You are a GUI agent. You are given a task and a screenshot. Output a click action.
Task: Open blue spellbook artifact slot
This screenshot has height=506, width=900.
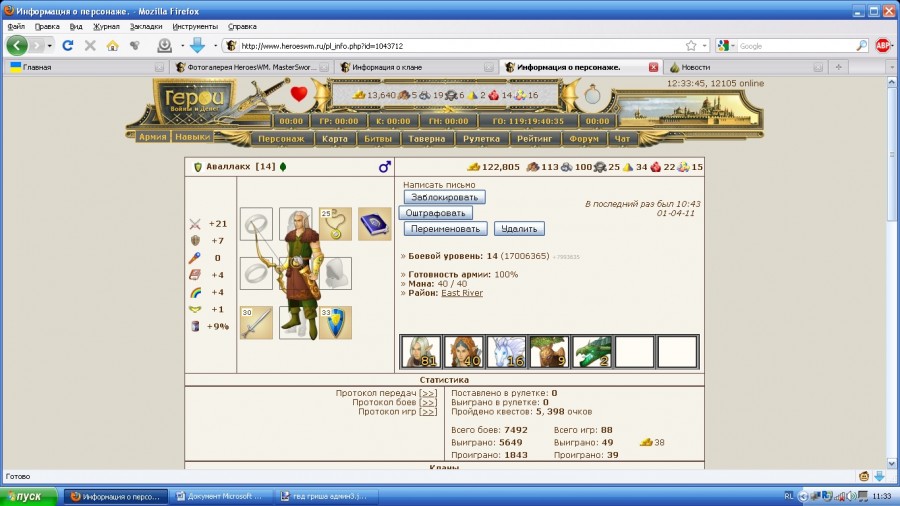pos(374,224)
